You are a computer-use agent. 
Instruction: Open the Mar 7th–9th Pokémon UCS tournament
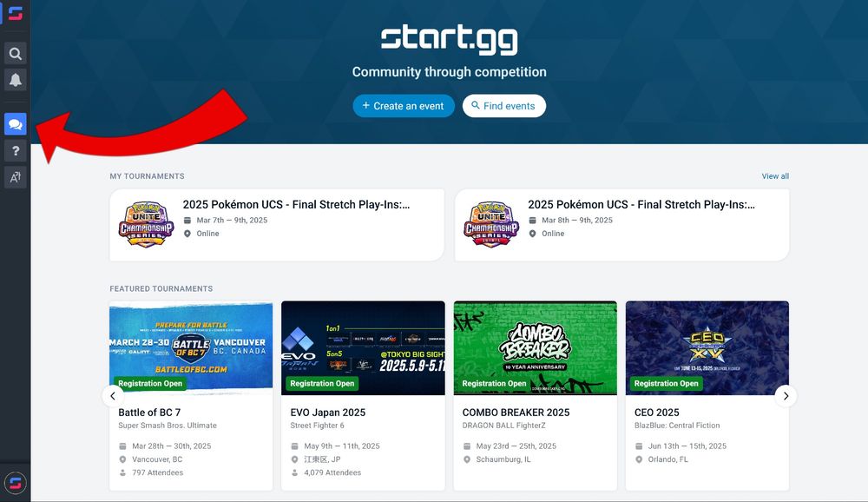point(277,224)
